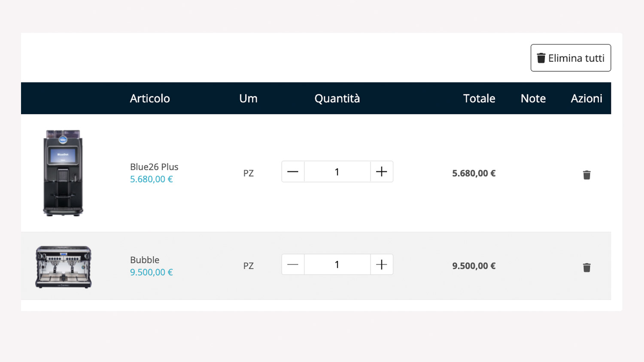Click the Azioni column header
The height and width of the screenshot is (362, 644).
(x=586, y=99)
